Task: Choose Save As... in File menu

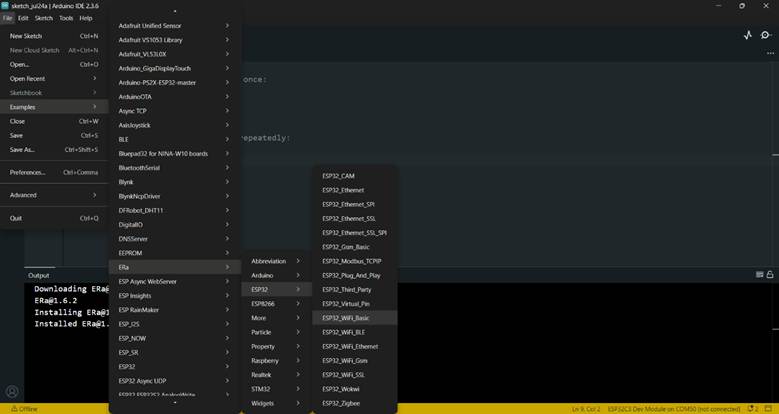Action: tap(54, 150)
